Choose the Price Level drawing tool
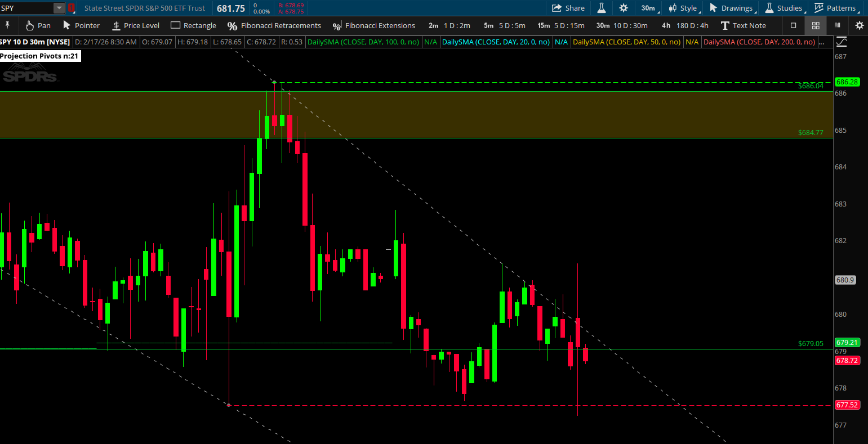868x444 pixels. pyautogui.click(x=136, y=25)
